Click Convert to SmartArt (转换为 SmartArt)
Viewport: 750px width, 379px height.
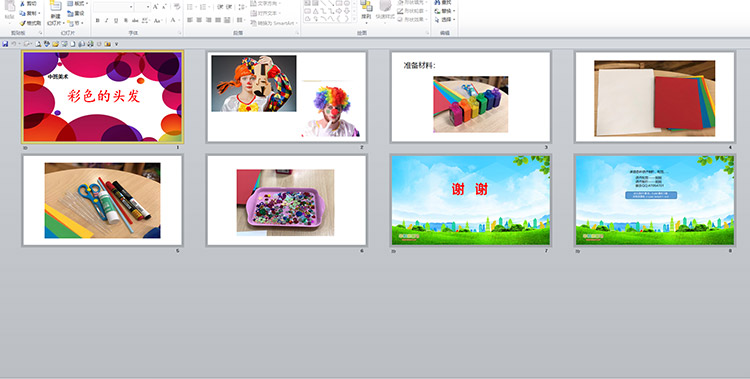click(274, 23)
